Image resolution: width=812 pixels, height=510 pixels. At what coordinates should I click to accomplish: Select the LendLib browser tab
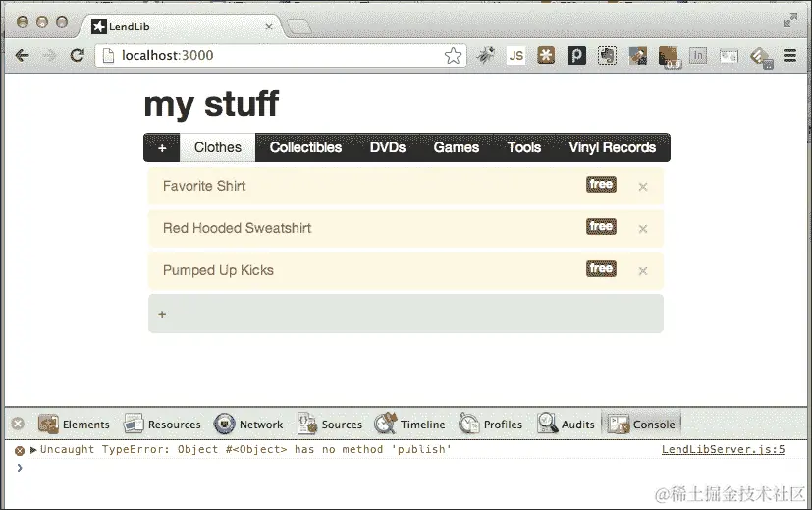pos(182,27)
